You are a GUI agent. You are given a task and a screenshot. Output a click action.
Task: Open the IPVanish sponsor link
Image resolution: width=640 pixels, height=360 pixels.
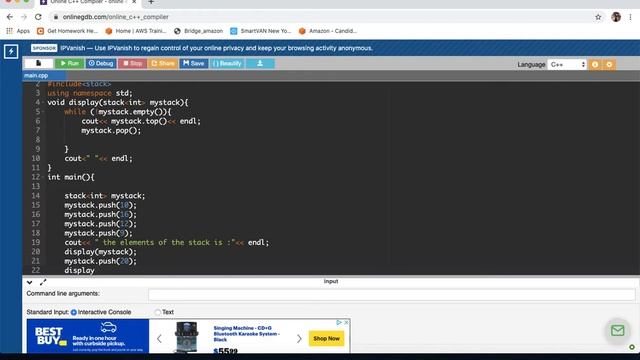[x=216, y=48]
